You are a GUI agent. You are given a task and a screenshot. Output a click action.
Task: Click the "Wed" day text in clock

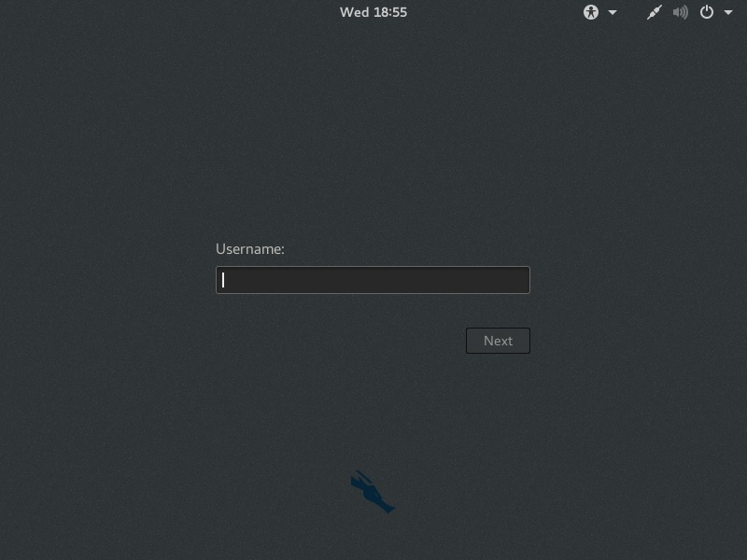[354, 12]
